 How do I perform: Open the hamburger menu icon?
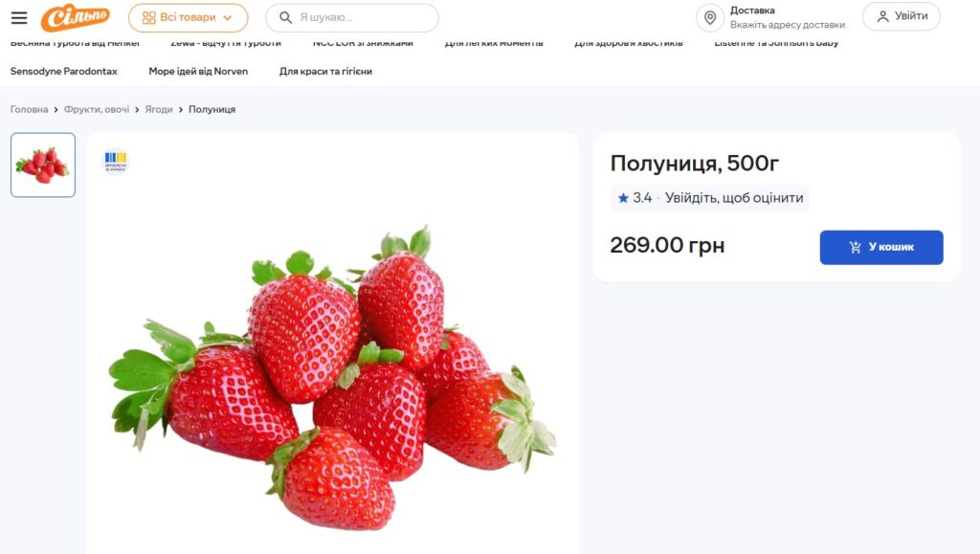pyautogui.click(x=19, y=17)
